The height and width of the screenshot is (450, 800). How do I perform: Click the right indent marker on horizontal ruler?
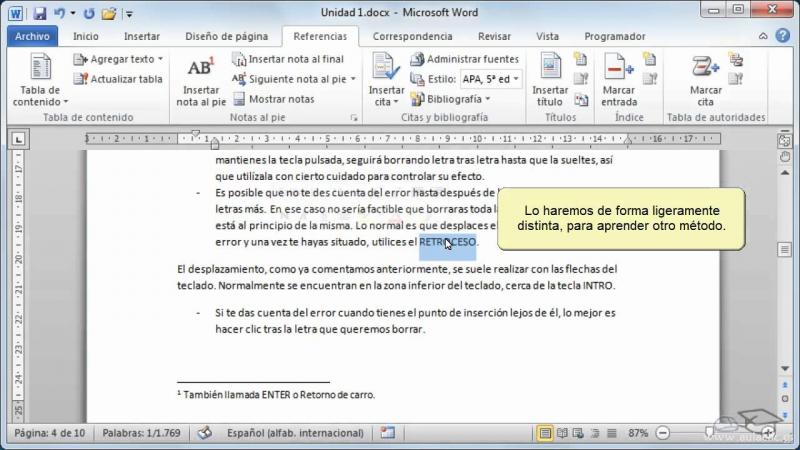pos(628,141)
